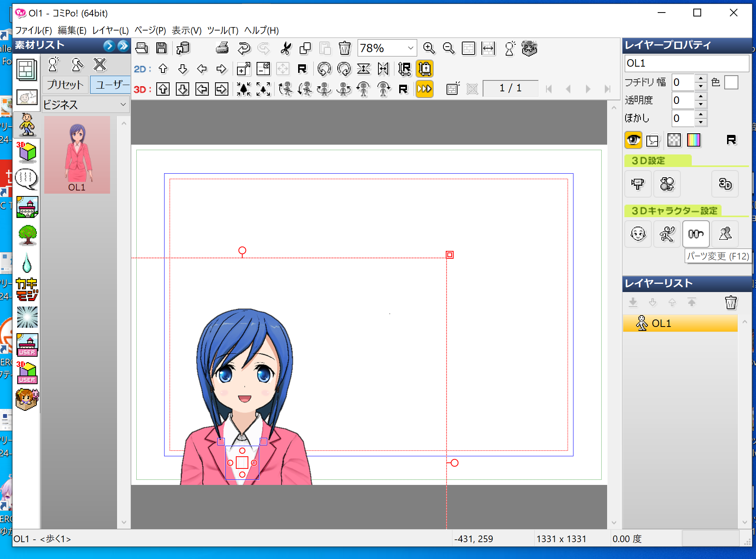Image resolution: width=756 pixels, height=559 pixels.
Task: Select the kakimoji text effects category
Action: click(x=27, y=289)
